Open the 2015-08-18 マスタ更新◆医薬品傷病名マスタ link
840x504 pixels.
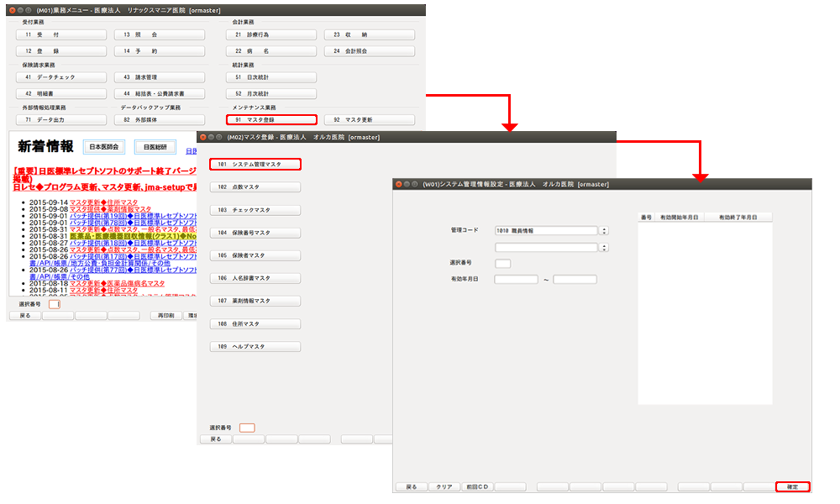117,283
